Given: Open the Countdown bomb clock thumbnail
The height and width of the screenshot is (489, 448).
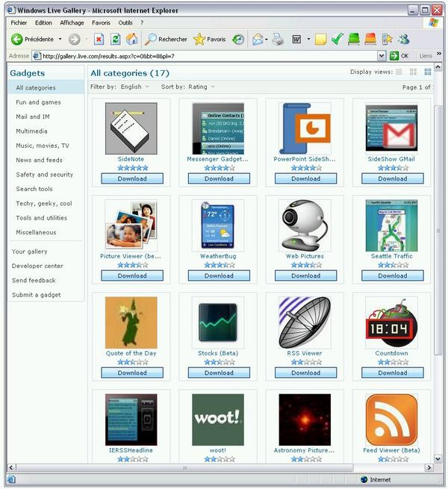Looking at the screenshot, I should (391, 323).
